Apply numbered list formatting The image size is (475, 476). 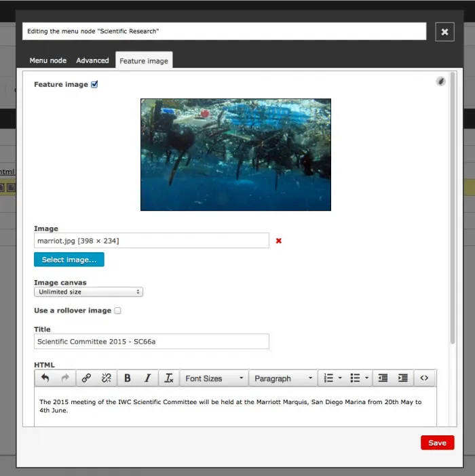(328, 378)
